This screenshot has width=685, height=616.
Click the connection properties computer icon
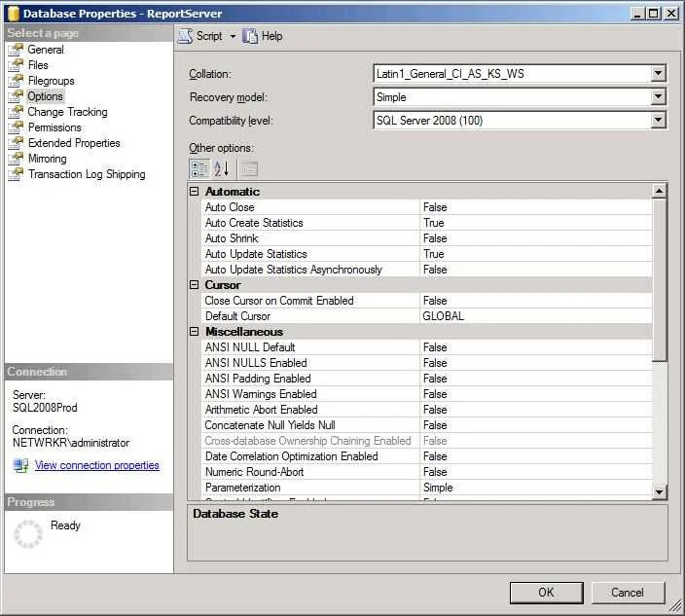pos(20,465)
